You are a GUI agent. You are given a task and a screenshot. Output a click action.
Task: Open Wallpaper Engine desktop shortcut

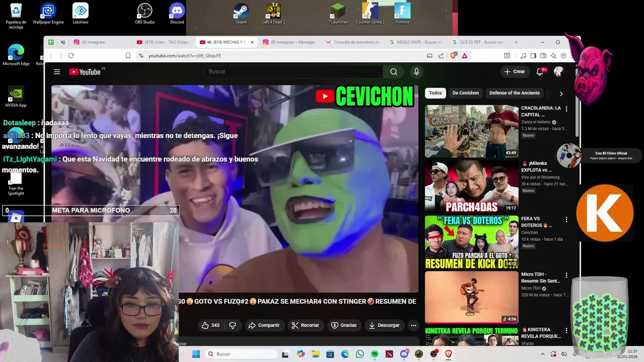click(48, 14)
